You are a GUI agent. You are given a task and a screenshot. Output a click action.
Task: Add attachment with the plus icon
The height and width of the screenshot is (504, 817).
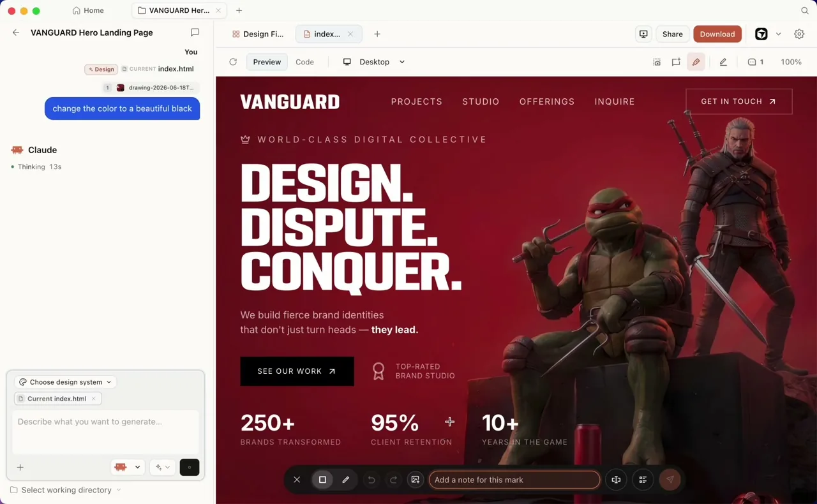(20, 468)
